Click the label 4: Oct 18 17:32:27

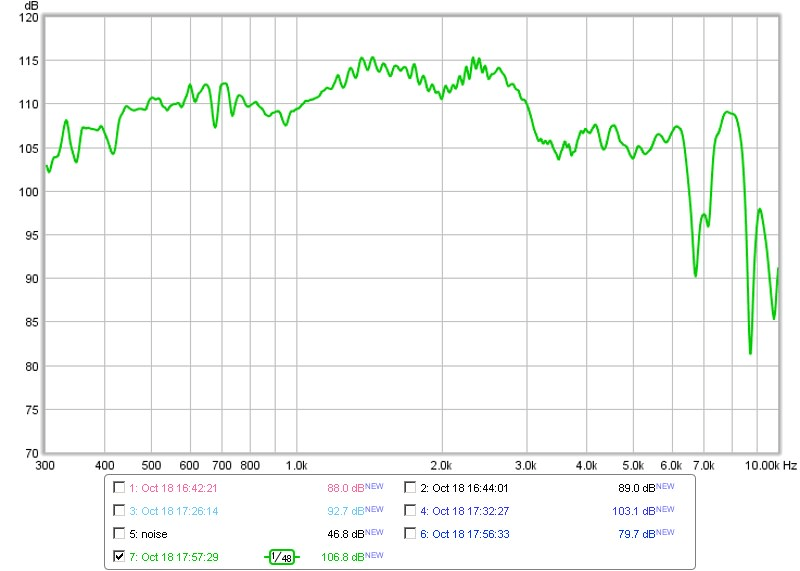464,511
